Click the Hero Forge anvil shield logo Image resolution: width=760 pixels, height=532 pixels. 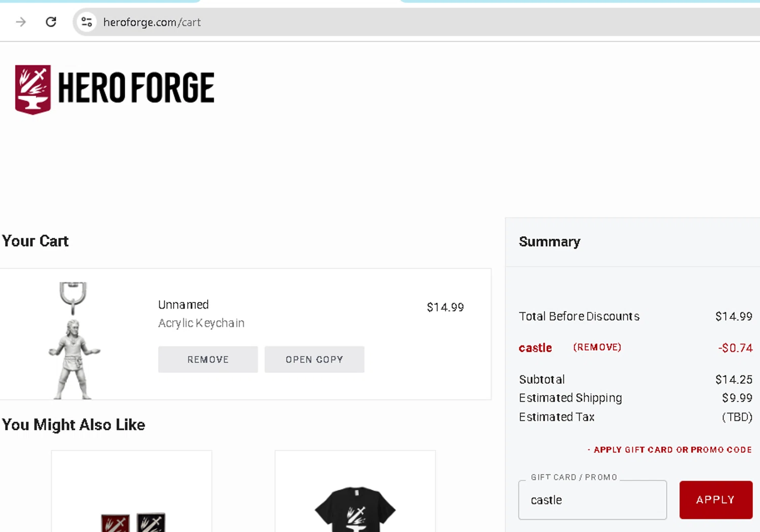(33, 89)
